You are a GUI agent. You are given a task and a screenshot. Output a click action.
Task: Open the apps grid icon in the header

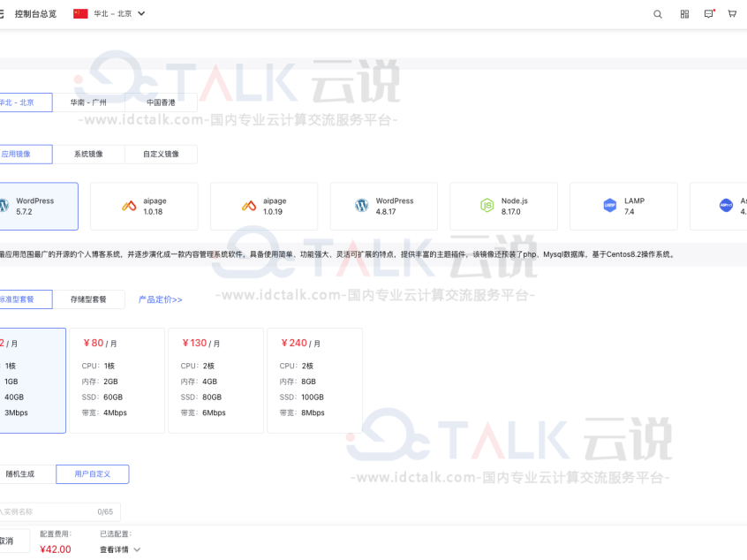[x=684, y=14]
